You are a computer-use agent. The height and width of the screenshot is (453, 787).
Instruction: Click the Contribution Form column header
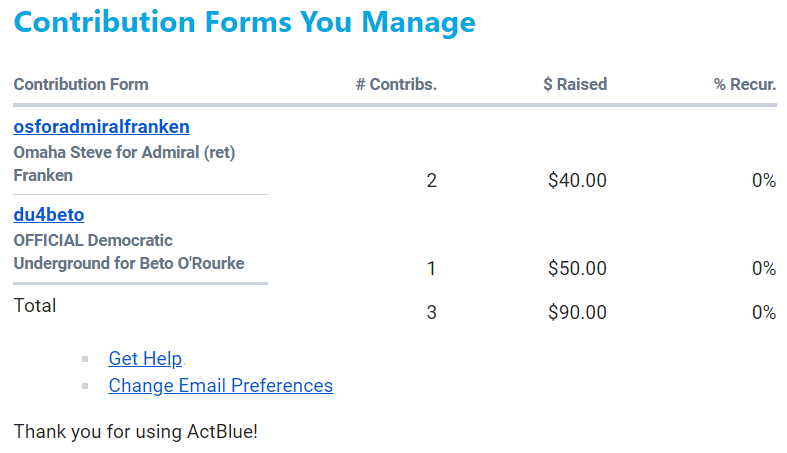pos(80,85)
